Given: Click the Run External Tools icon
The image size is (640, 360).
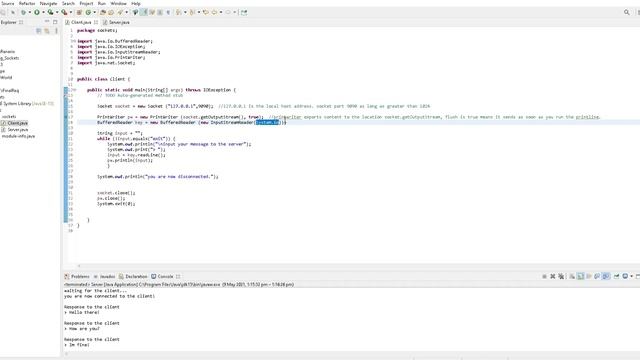Looking at the screenshot, I should coord(64,12).
